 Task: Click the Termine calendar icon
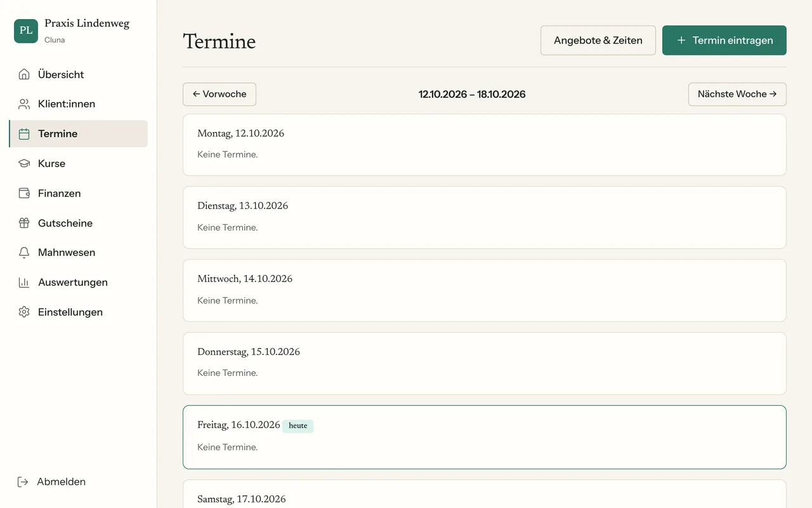24,134
